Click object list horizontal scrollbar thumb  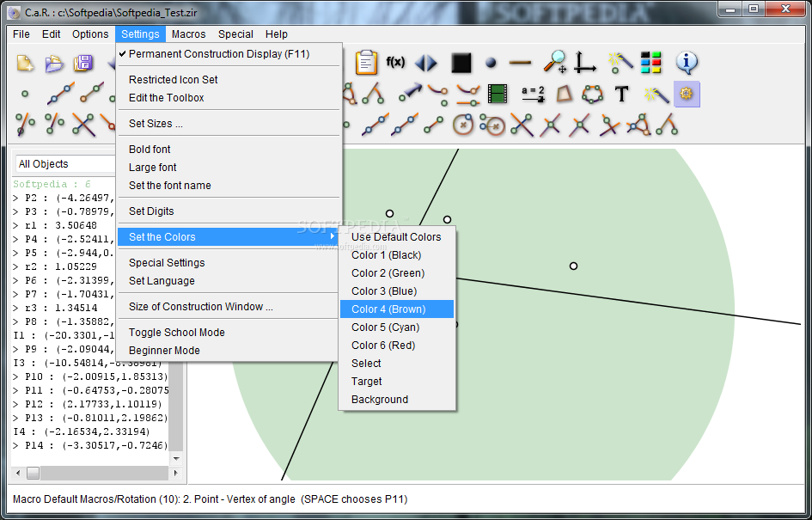[x=34, y=473]
